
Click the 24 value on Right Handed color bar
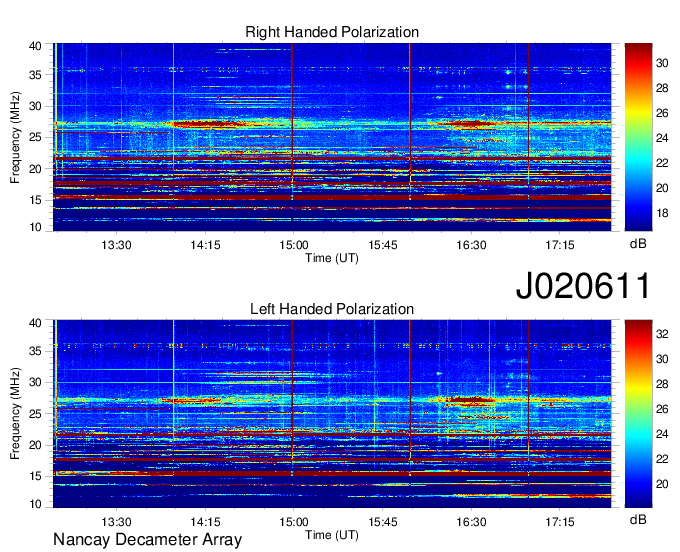662,138
